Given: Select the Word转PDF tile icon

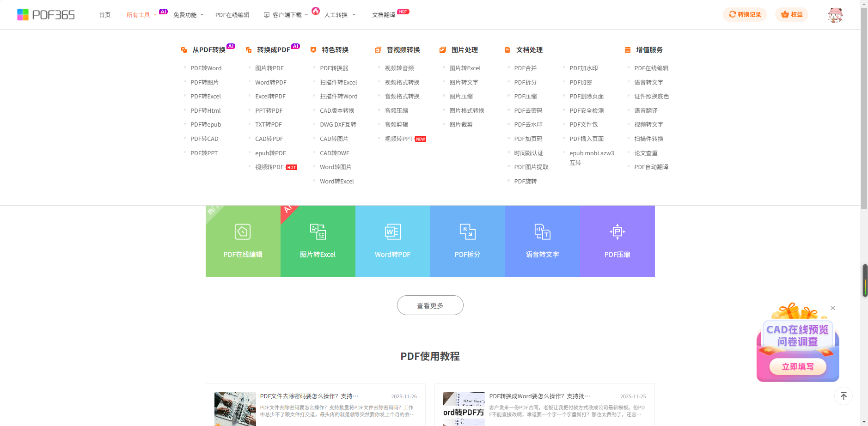Looking at the screenshot, I should point(392,231).
